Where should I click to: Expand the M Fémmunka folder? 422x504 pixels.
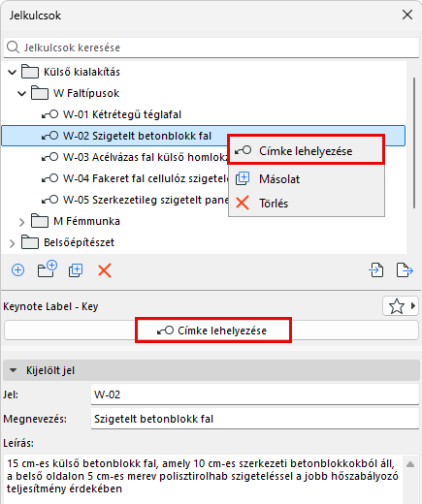(x=21, y=222)
